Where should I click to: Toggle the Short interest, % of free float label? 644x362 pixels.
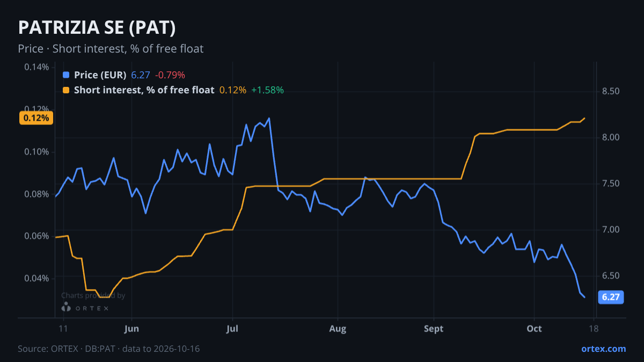click(144, 90)
